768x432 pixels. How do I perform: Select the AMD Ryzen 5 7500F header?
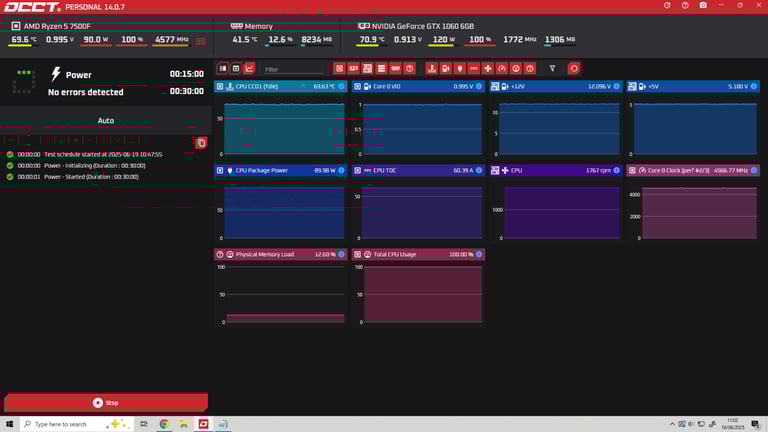[51, 26]
